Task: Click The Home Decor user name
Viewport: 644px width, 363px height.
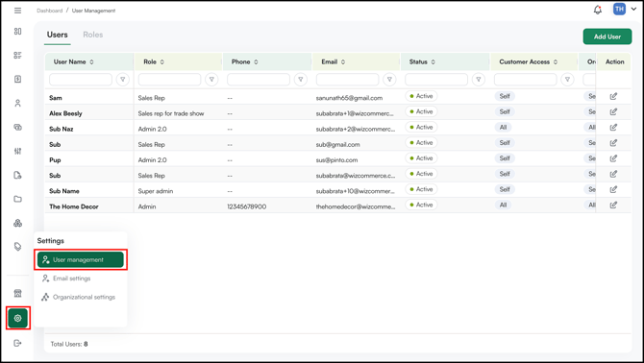Action: pos(74,206)
